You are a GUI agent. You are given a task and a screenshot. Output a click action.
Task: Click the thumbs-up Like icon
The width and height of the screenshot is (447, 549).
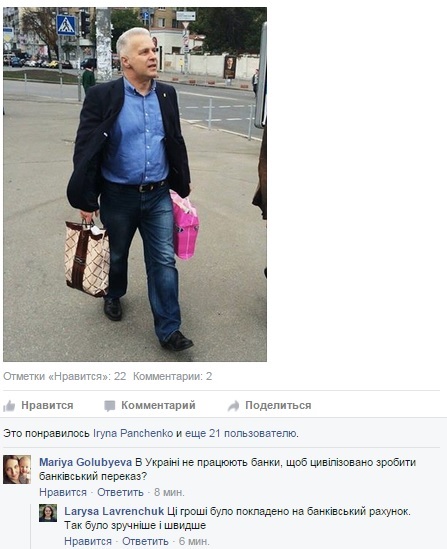pyautogui.click(x=9, y=406)
